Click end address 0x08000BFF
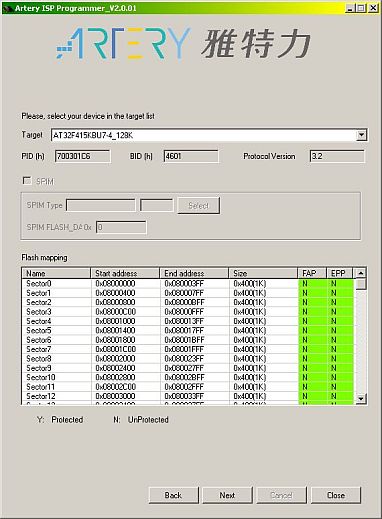The height and width of the screenshot is (519, 382). [184, 302]
